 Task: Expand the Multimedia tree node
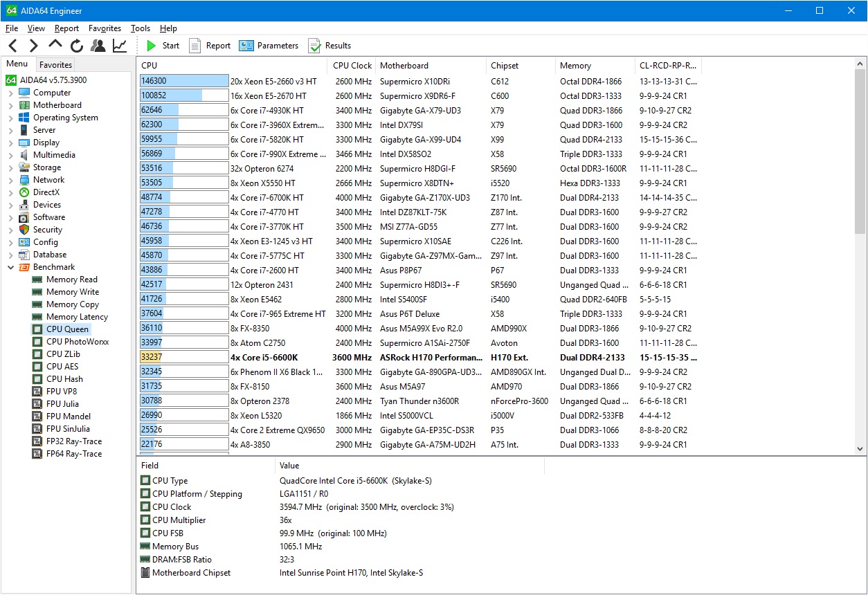[10, 155]
